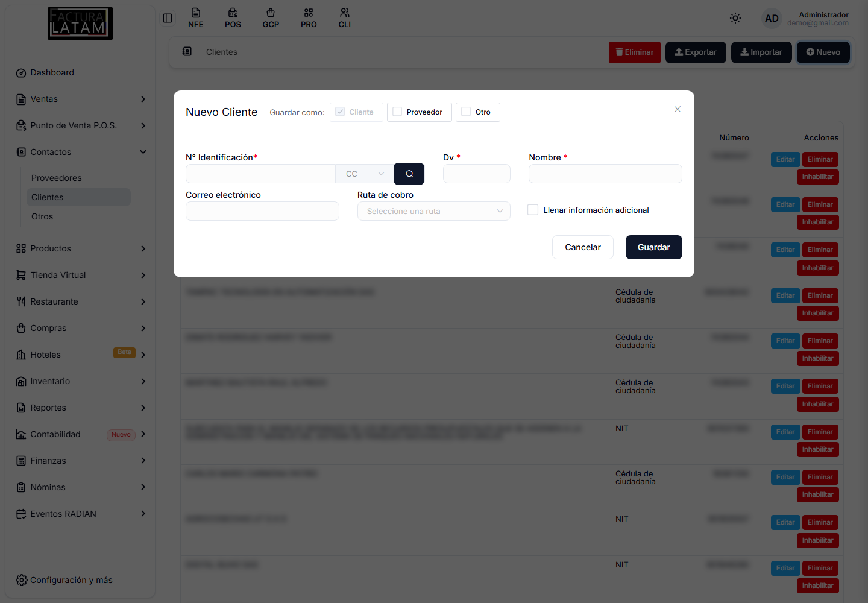868x603 pixels.
Task: Expand the Ventas menu
Action: [x=81, y=99]
